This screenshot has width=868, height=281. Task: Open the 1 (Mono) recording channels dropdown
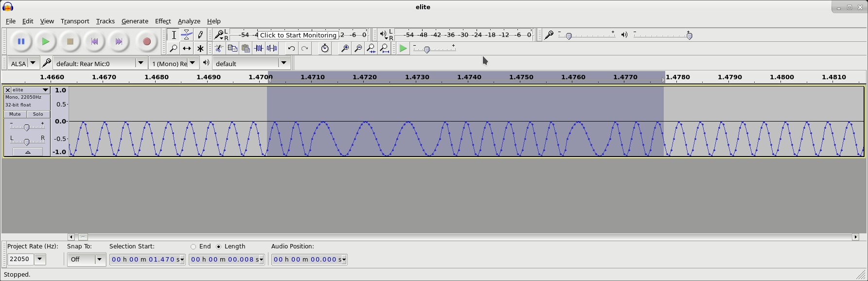(192, 63)
